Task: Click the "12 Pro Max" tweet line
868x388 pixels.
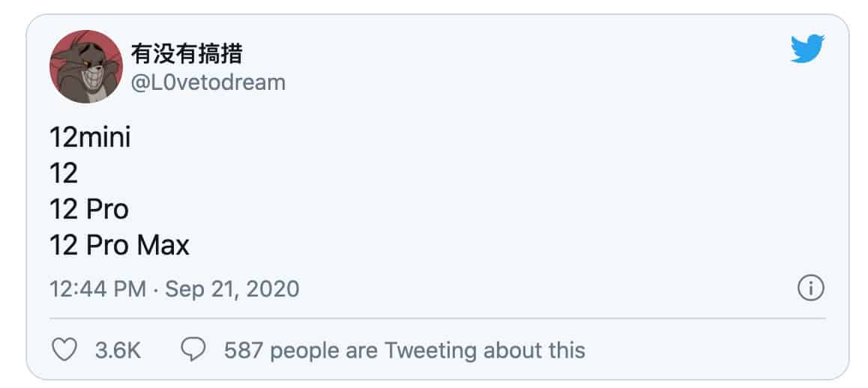Action: tap(119, 246)
